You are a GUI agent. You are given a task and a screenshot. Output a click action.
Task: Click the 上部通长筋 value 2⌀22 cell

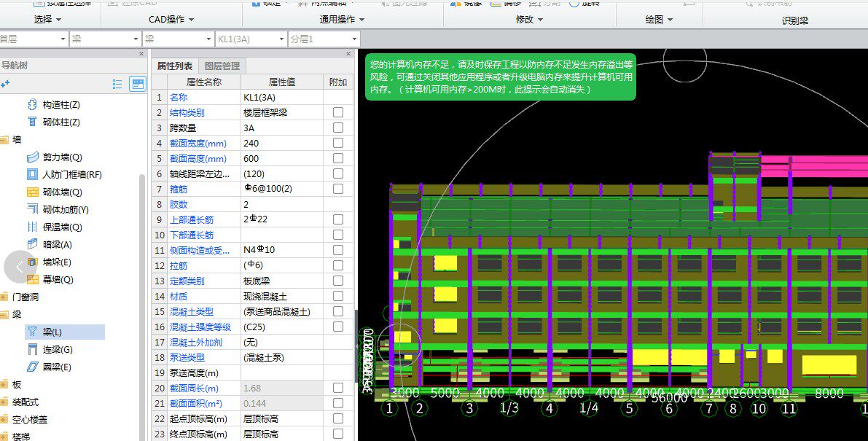[282, 219]
